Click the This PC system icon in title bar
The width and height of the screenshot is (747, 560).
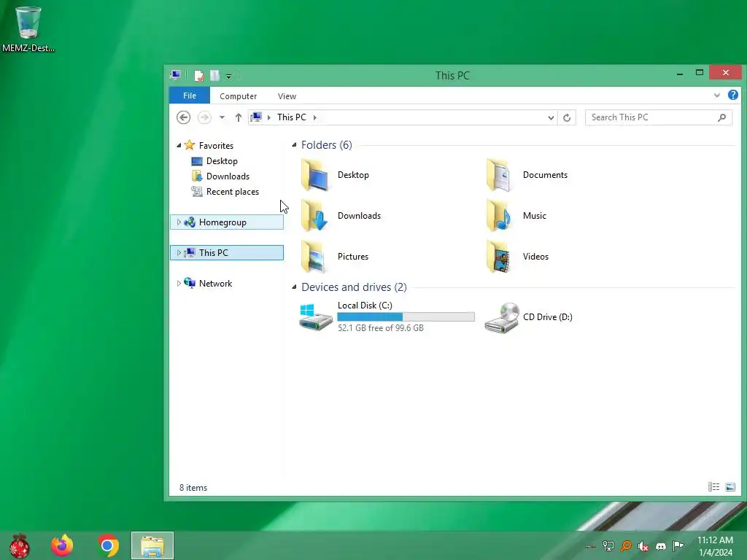tap(175, 75)
